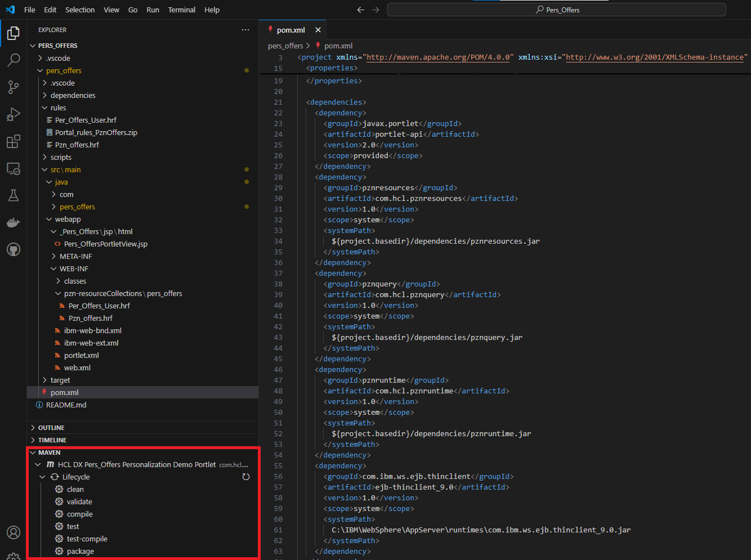Run the Maven package lifecycle goal
The height and width of the screenshot is (560, 751).
coord(80,551)
